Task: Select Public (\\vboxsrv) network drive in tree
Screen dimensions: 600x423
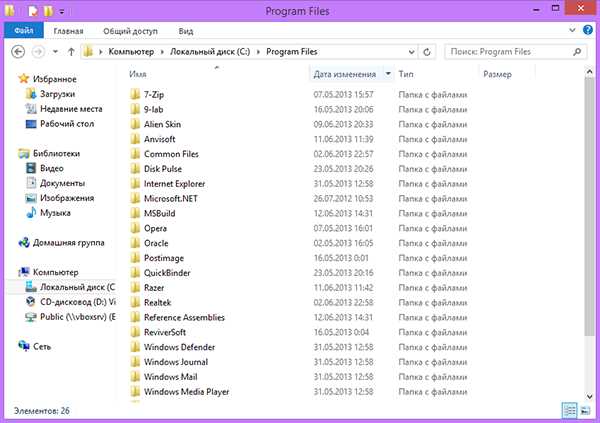Action: [x=78, y=317]
